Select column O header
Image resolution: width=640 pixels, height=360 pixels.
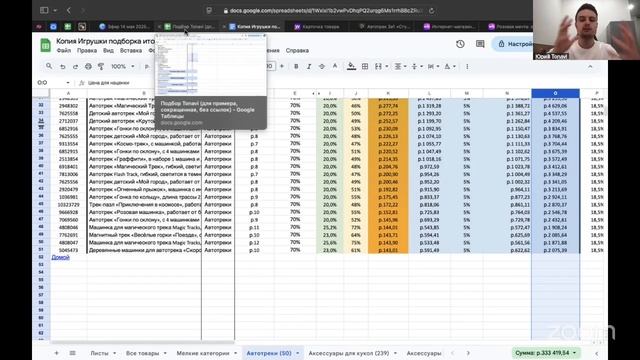pos(555,93)
